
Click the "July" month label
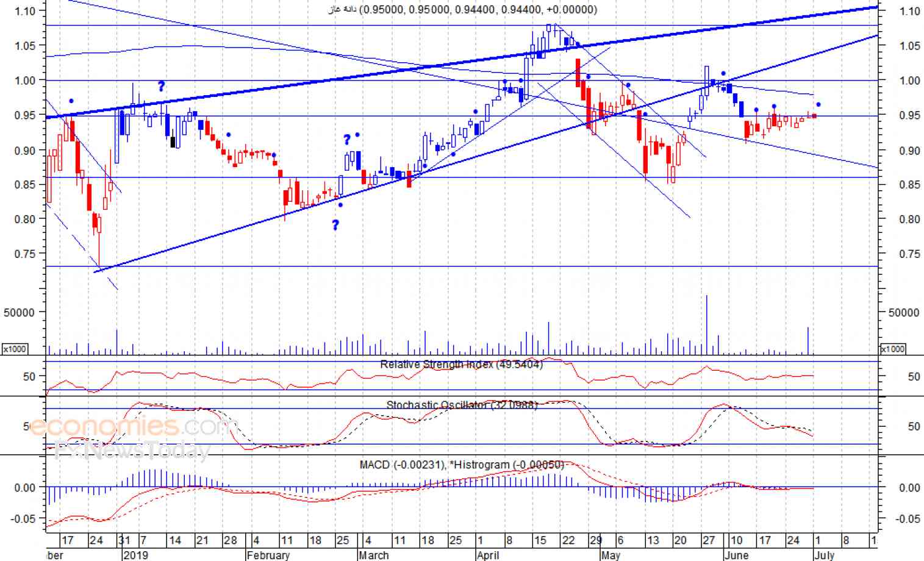[824, 555]
